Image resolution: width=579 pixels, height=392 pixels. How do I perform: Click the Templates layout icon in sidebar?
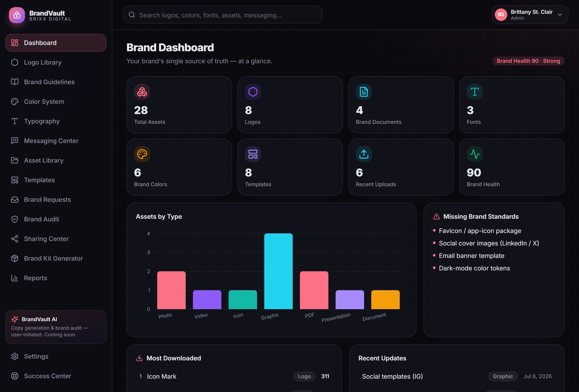15,180
